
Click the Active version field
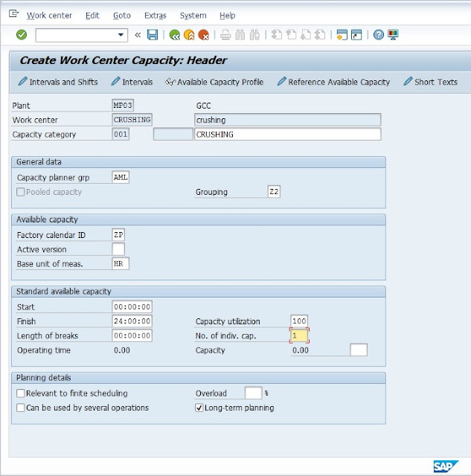click(x=118, y=249)
